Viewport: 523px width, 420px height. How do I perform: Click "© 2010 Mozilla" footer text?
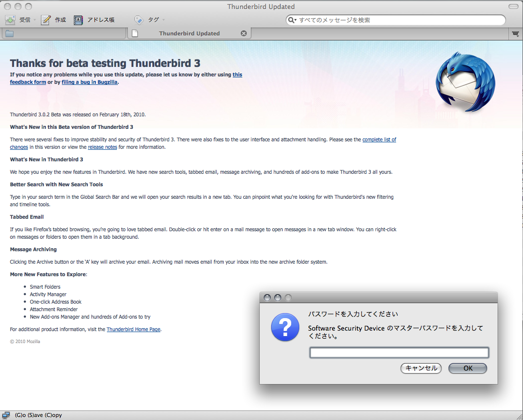25,342
